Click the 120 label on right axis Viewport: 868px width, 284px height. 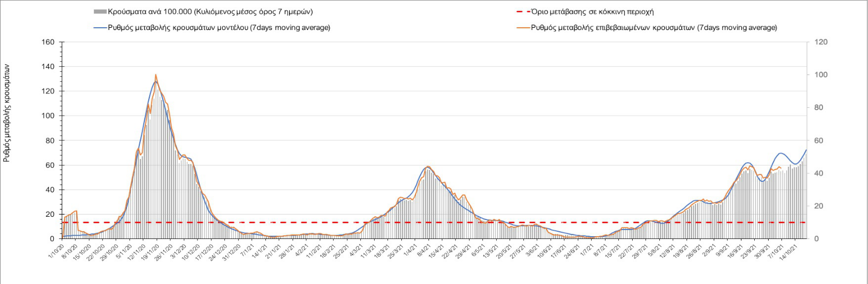(x=820, y=42)
